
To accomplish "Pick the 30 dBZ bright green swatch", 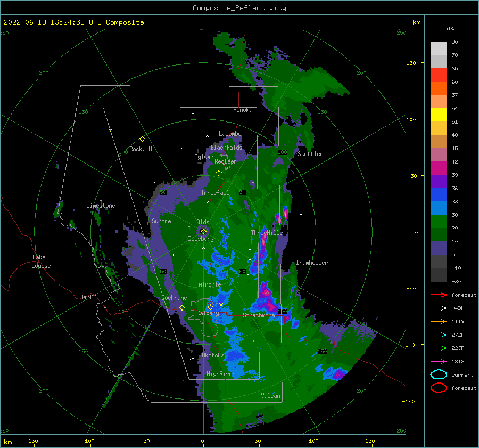I will [x=439, y=221].
